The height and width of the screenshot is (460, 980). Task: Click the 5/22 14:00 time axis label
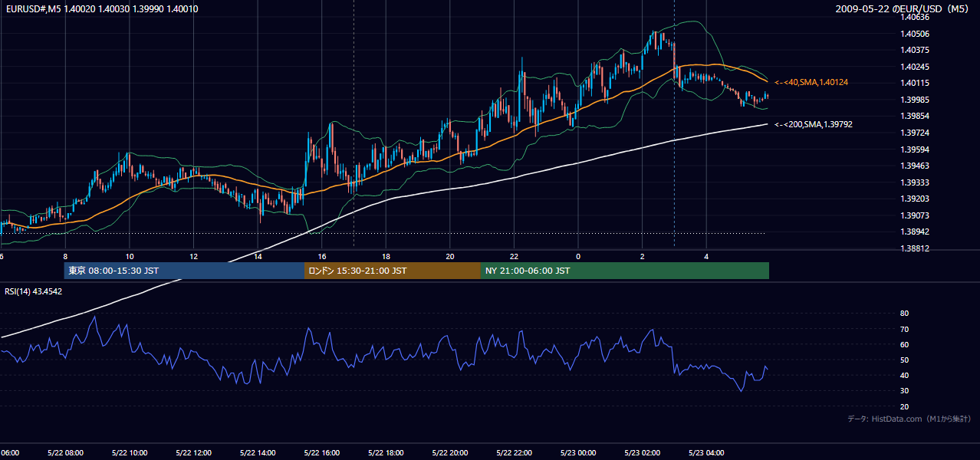point(258,452)
